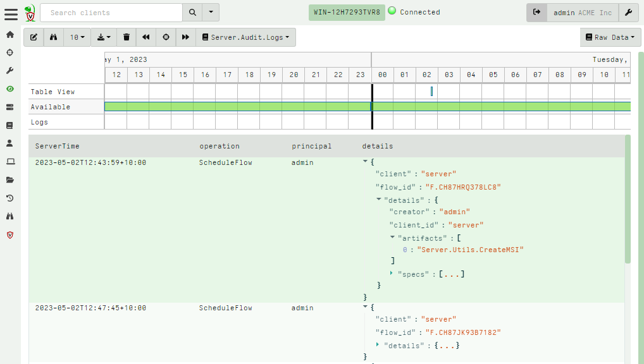644x364 pixels.
Task: Expand the "specs" JSON array
Action: [392, 273]
